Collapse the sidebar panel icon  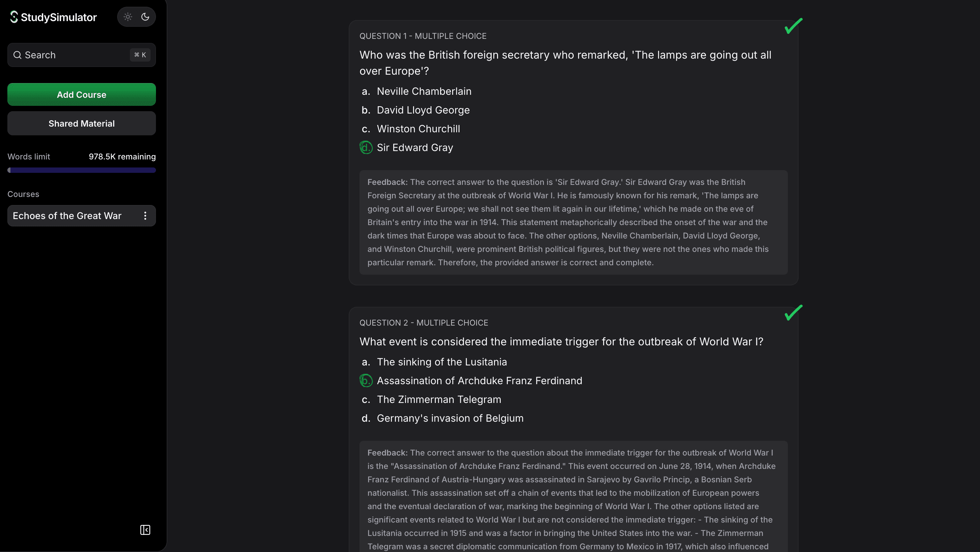tap(145, 530)
